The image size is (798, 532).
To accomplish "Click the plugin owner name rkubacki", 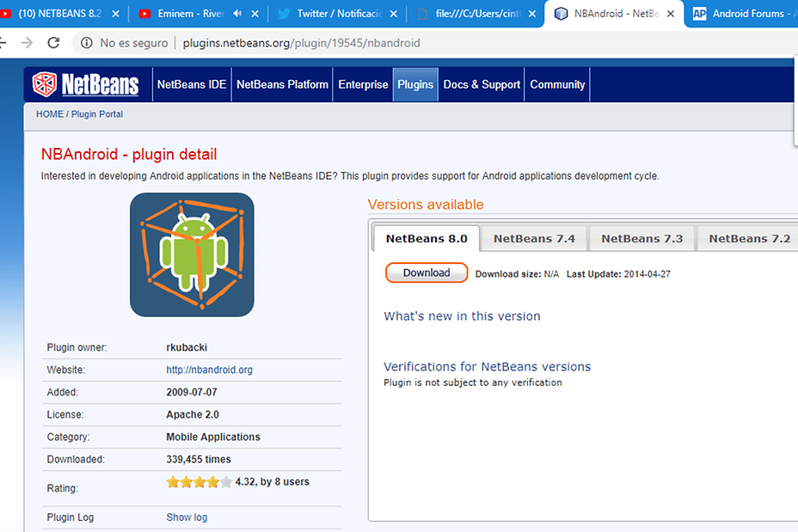I will tap(187, 347).
